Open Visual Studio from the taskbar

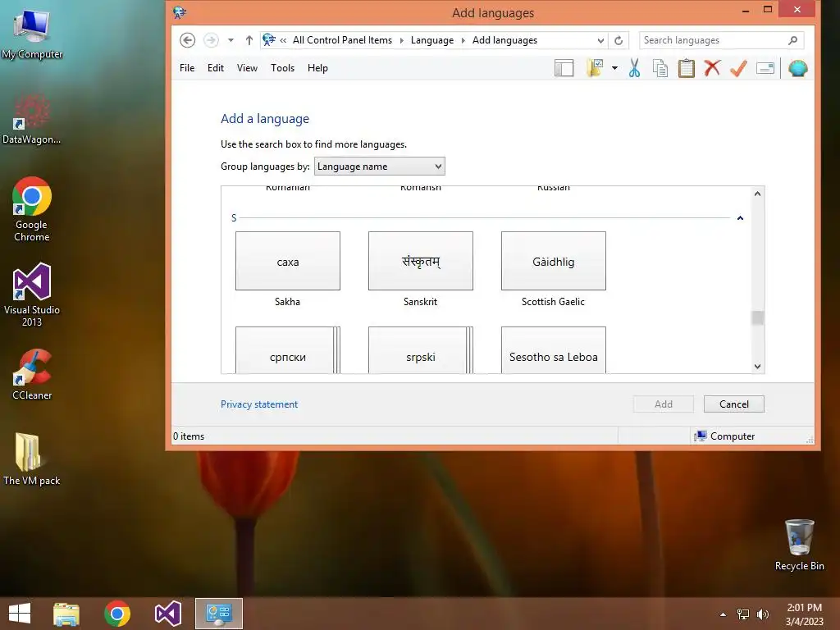[x=167, y=614]
